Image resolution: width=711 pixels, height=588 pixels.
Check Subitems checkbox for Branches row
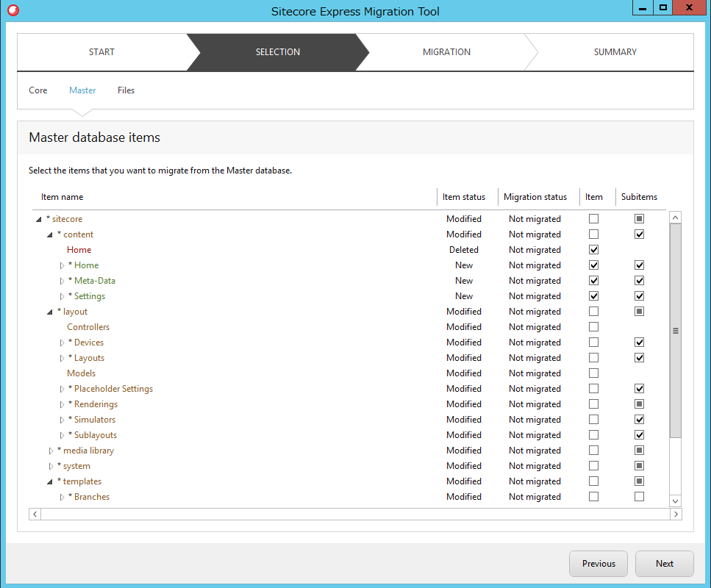click(640, 496)
